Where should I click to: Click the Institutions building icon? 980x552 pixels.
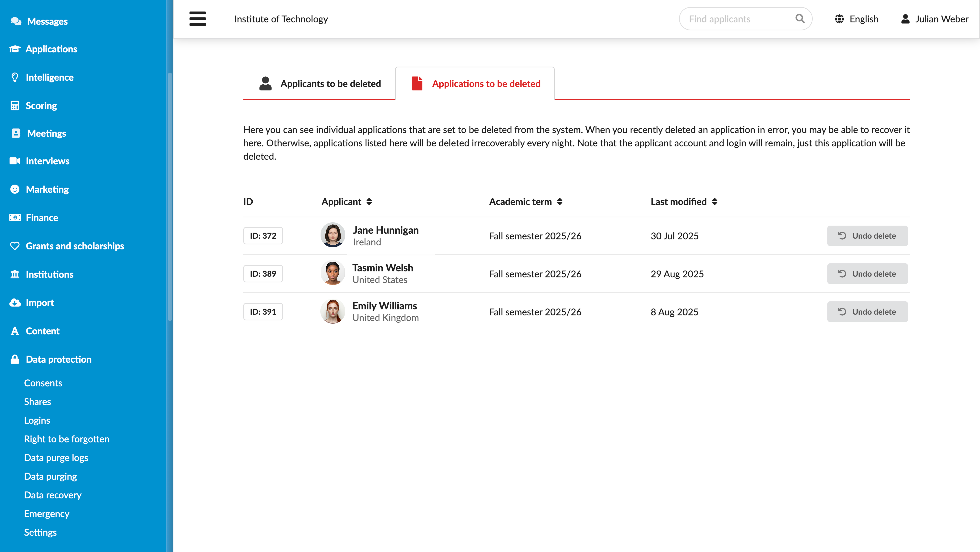pos(15,274)
